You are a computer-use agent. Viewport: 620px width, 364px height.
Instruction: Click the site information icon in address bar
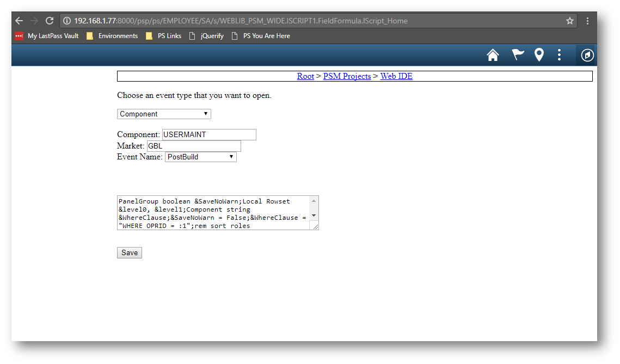(x=67, y=21)
